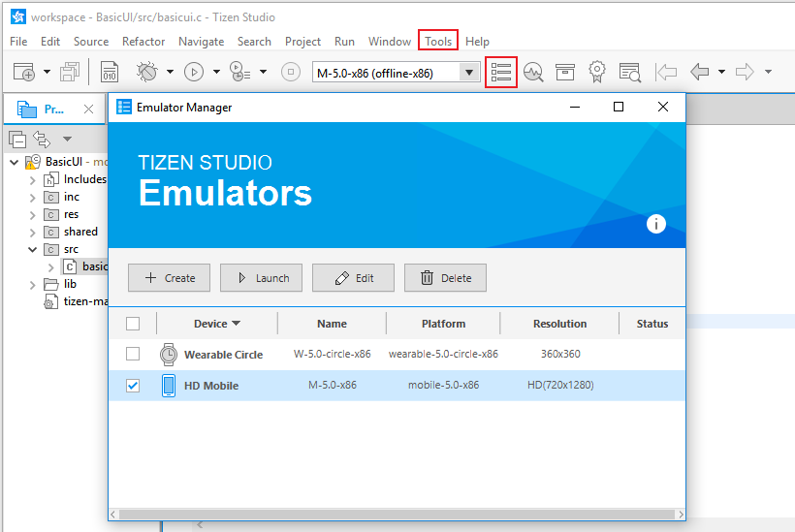Click the info icon on Emulators banner
Screen dimensions: 795x532
(x=656, y=224)
